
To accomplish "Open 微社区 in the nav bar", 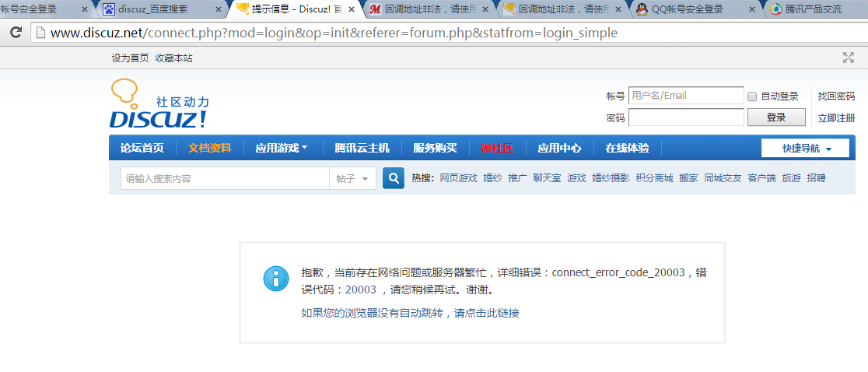I will point(497,148).
